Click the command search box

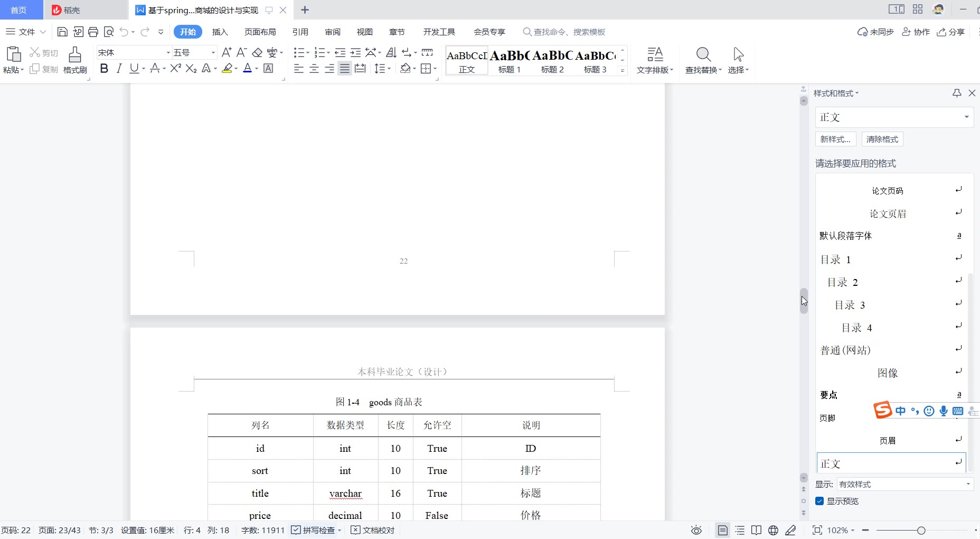[x=564, y=32]
